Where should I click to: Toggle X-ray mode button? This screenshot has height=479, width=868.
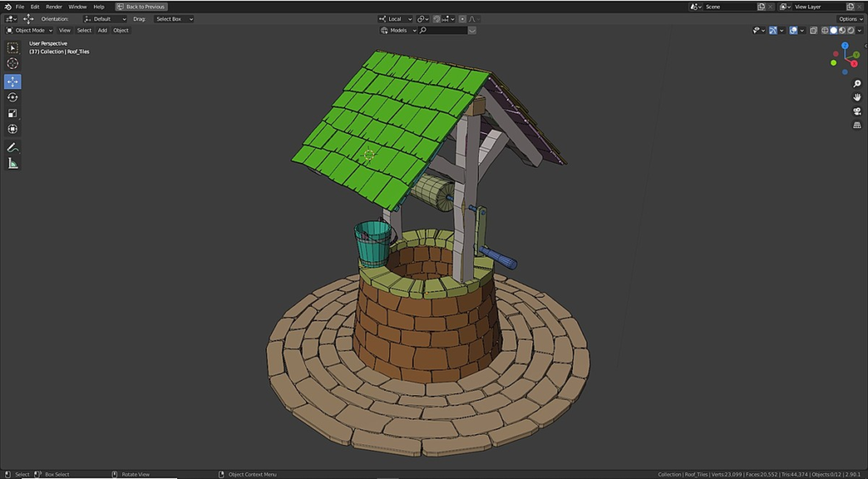click(813, 31)
